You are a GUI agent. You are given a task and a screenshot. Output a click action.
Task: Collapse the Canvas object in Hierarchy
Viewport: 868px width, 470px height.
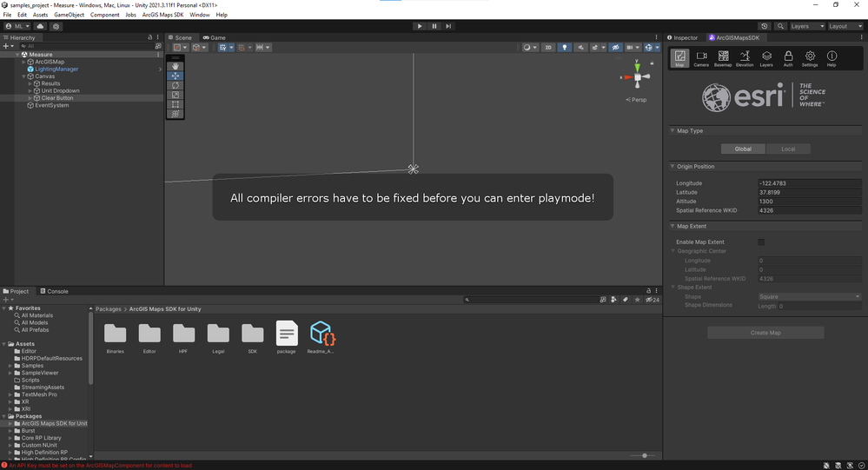pos(23,76)
